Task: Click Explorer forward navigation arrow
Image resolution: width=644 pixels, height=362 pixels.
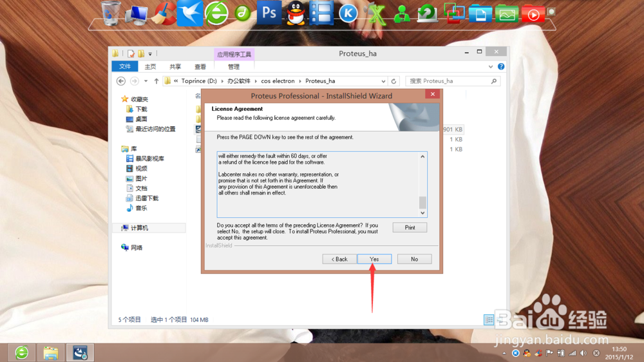Action: 135,81
